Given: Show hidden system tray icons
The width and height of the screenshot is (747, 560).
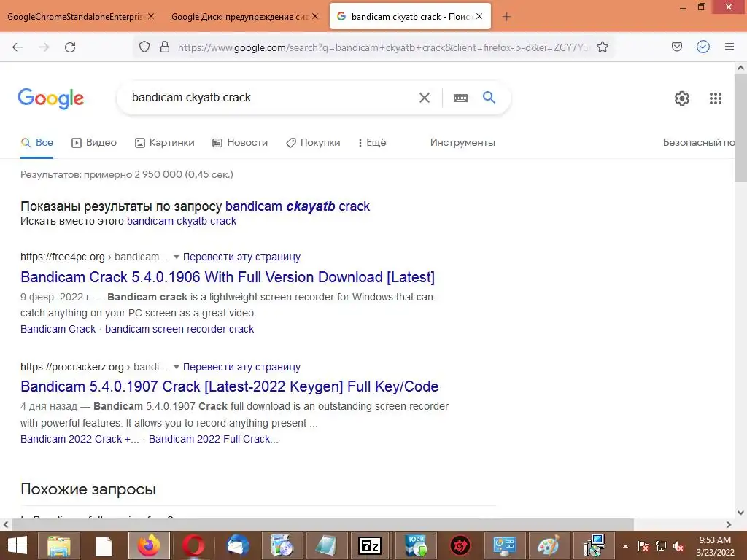Looking at the screenshot, I should click(x=625, y=546).
